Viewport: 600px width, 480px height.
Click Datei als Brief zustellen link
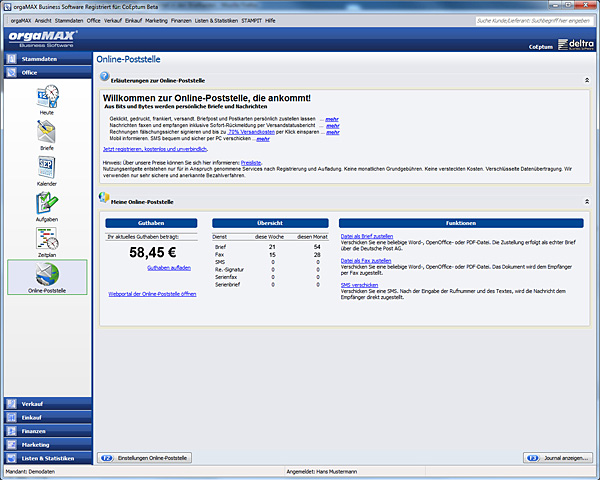[367, 236]
